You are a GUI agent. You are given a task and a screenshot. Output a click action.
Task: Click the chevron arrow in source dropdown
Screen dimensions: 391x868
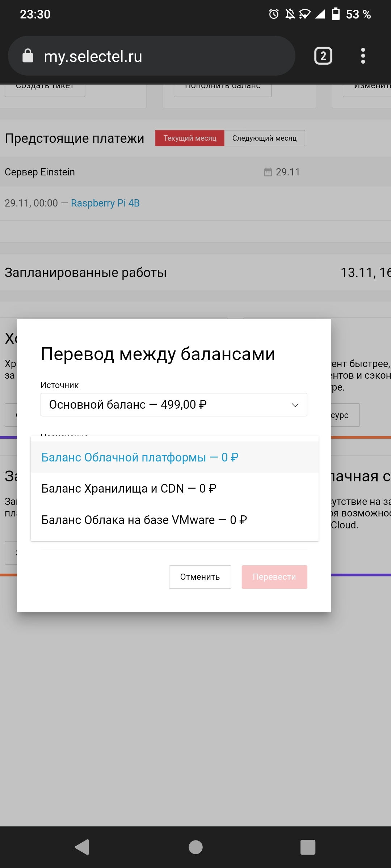click(x=295, y=405)
